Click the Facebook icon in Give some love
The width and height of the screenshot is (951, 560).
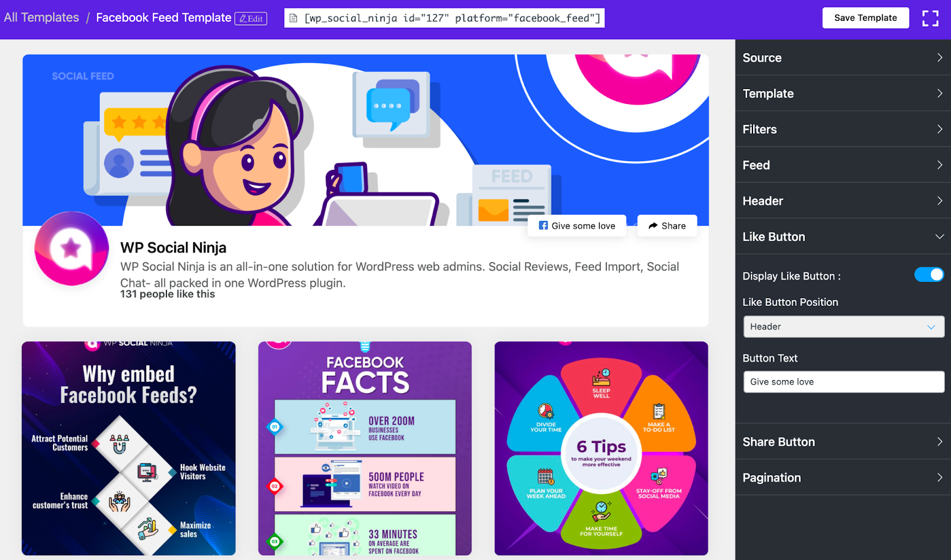click(x=543, y=226)
